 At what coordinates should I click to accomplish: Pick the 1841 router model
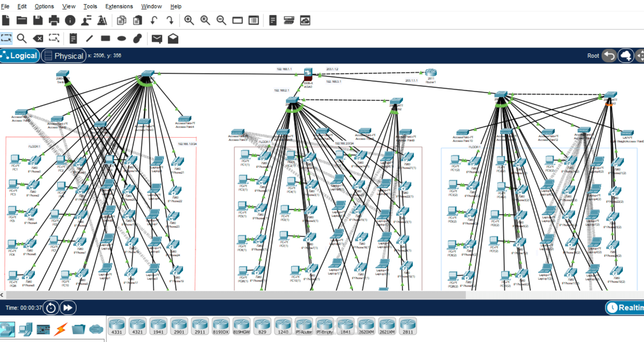(345, 326)
